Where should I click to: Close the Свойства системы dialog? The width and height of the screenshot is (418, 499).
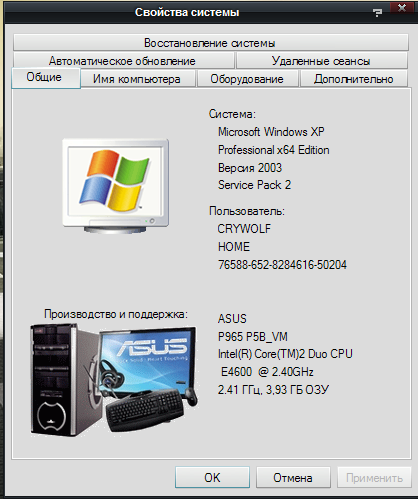(402, 8)
